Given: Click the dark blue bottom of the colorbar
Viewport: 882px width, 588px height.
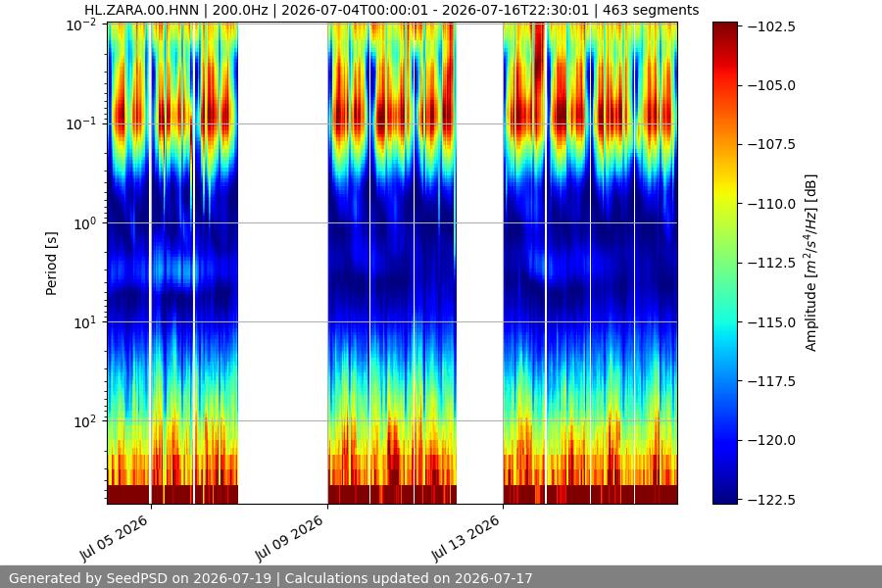Looking at the screenshot, I should click(x=724, y=495).
